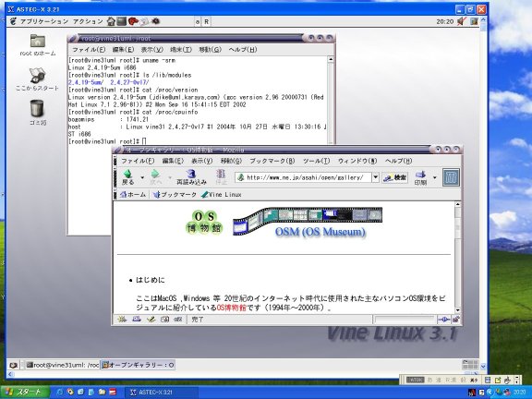Click the Print (印刷) icon in Mozilla
Viewport: 532px width, 399px height.
420,175
